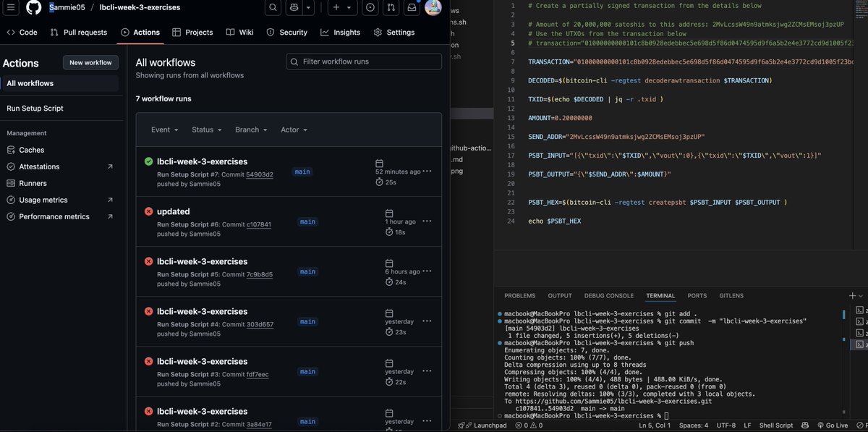Select All workflows in the sidebar

click(x=60, y=83)
